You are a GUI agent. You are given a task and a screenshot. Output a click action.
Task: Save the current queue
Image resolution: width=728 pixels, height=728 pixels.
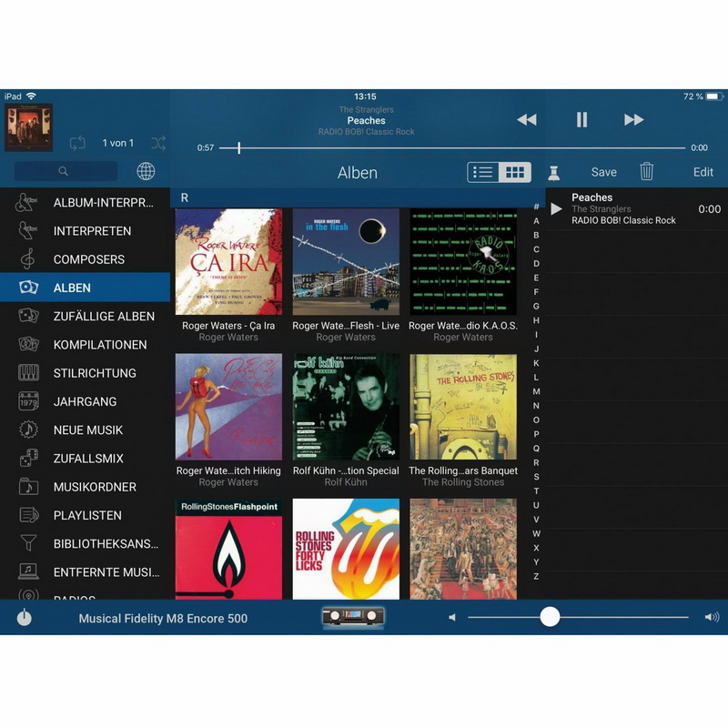click(x=603, y=172)
